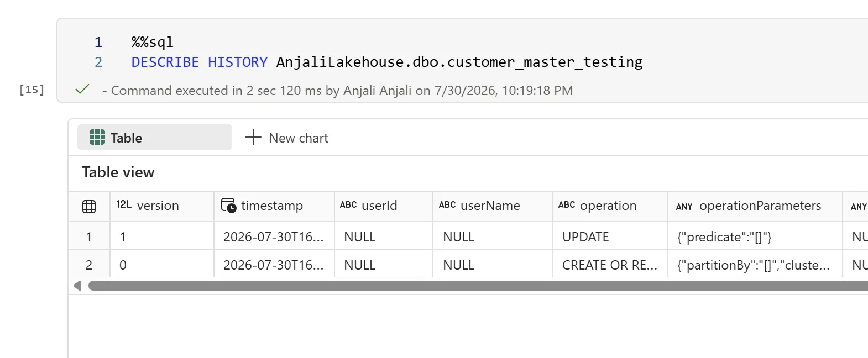The height and width of the screenshot is (358, 868).
Task: Click the operationParameters column header
Action: point(755,206)
